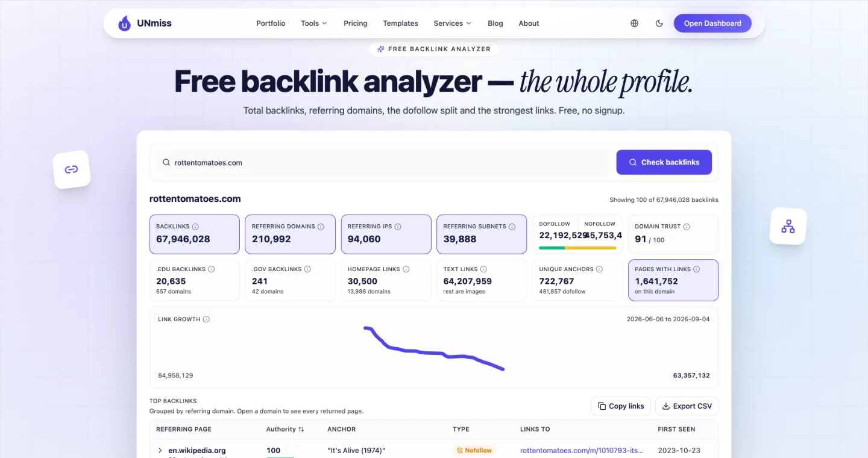Click the 63,357,132 growth end value

click(691, 375)
